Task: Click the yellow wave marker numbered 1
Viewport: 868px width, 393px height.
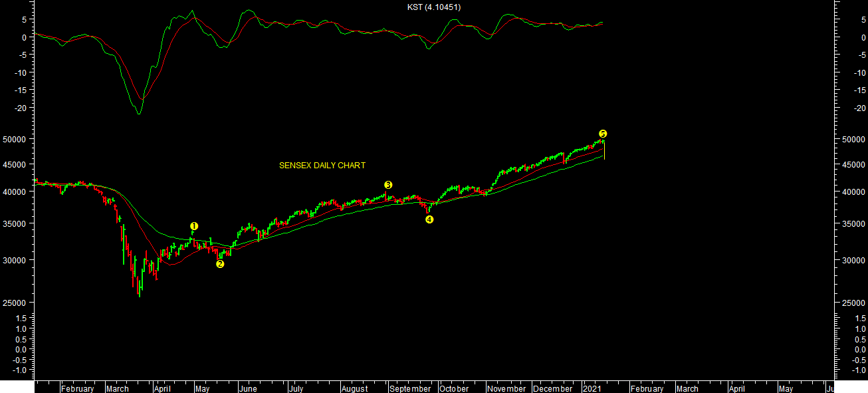Action: coord(193,226)
